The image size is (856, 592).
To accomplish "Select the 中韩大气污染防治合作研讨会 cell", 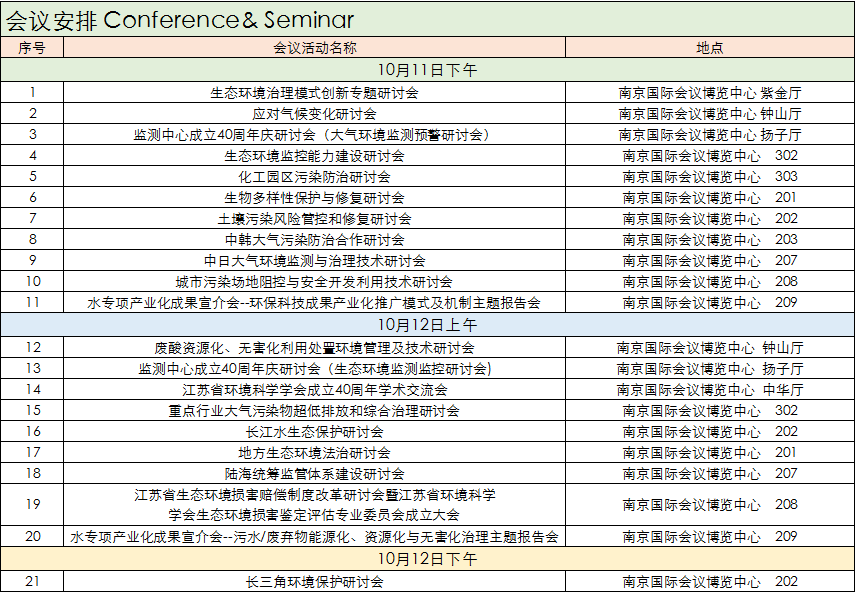I will tap(314, 240).
